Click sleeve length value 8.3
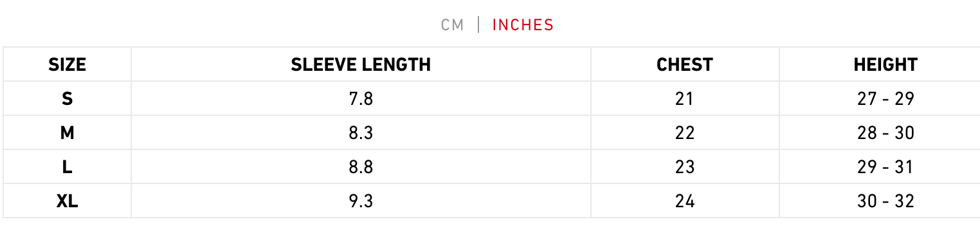The width and height of the screenshot is (980, 233). [361, 133]
